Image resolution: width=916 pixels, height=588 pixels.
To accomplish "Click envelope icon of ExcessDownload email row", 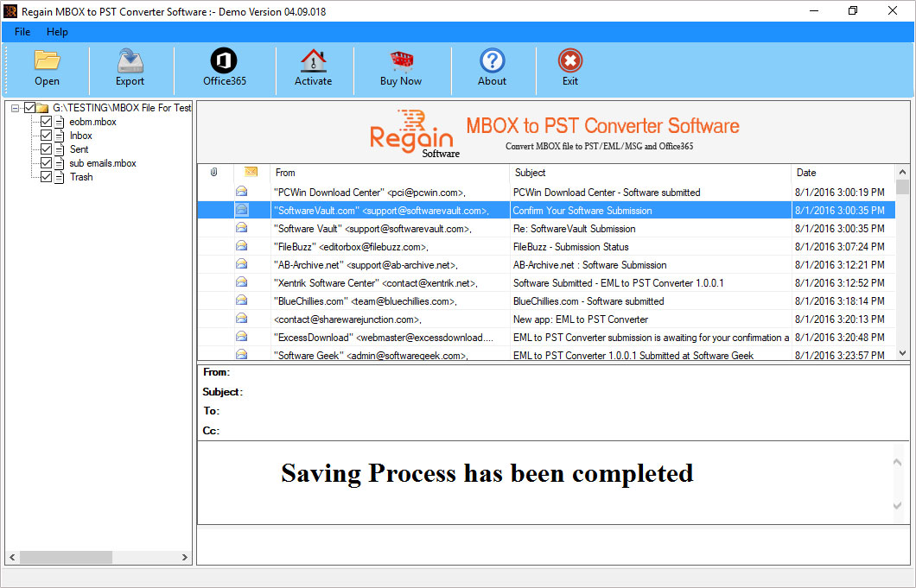I will coord(241,337).
